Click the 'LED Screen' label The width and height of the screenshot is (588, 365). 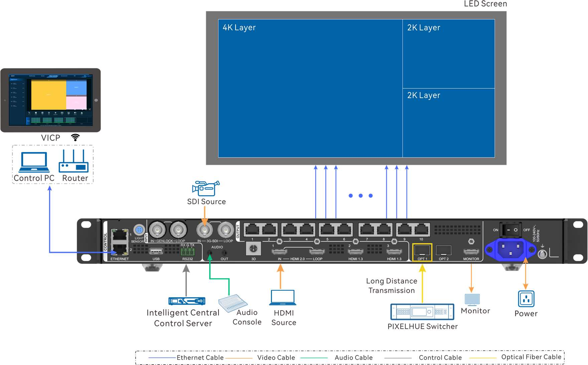[485, 4]
